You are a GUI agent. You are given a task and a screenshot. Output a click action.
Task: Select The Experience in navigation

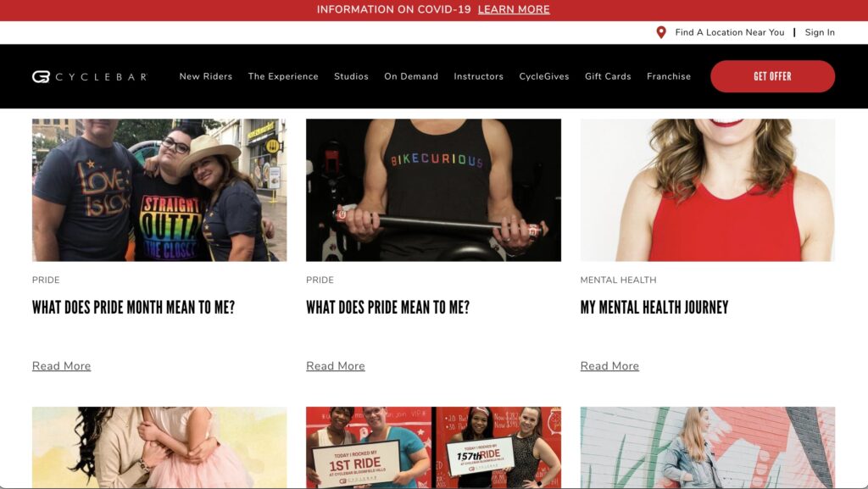coord(283,76)
